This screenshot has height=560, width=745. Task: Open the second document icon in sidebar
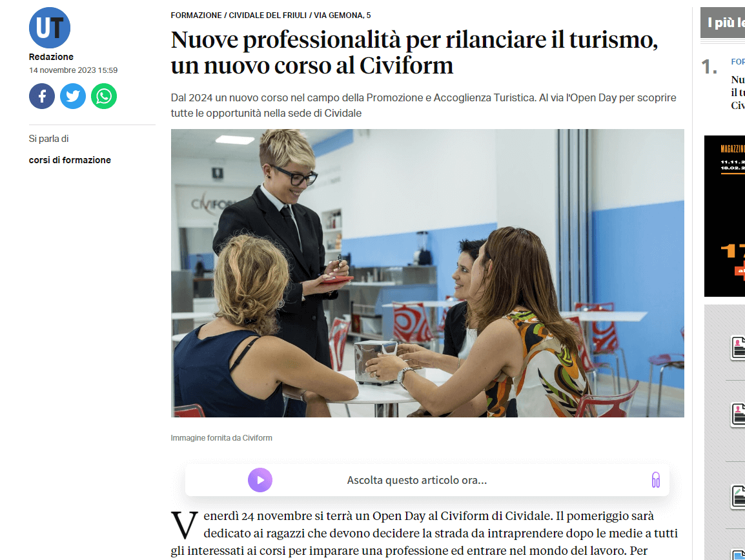[738, 415]
